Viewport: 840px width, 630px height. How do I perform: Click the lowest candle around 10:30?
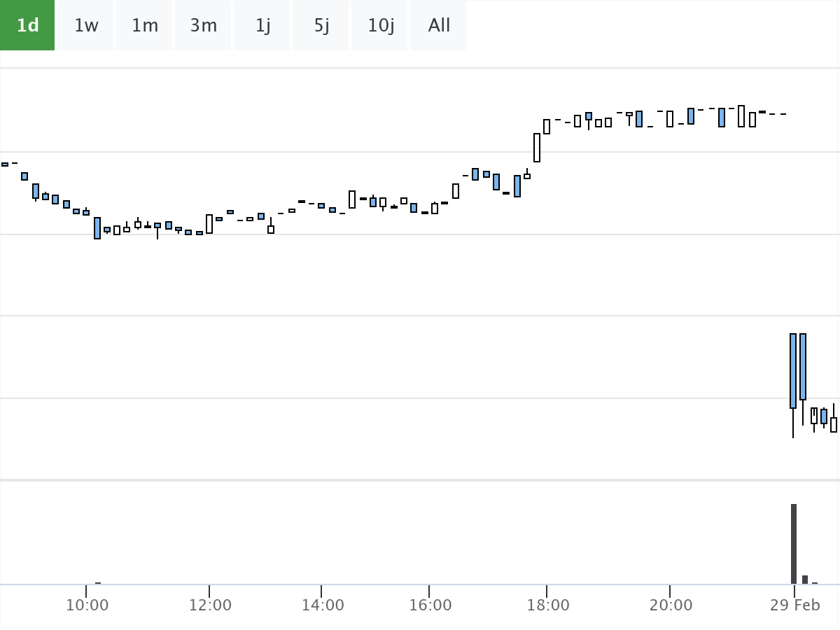click(x=97, y=227)
